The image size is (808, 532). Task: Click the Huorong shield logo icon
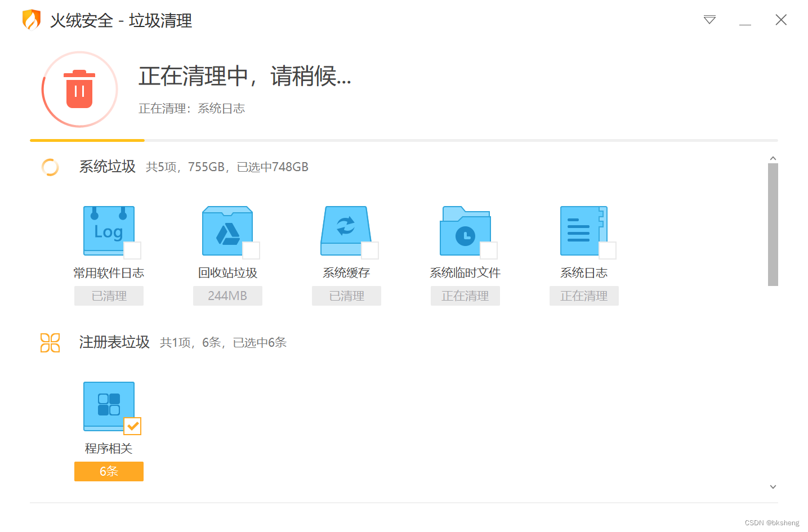31,20
